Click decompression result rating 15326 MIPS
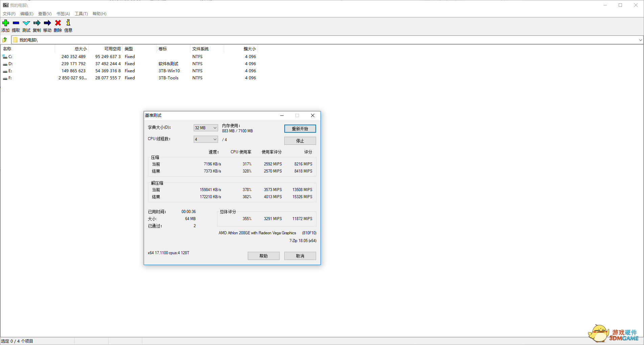This screenshot has height=345, width=644. [302, 197]
